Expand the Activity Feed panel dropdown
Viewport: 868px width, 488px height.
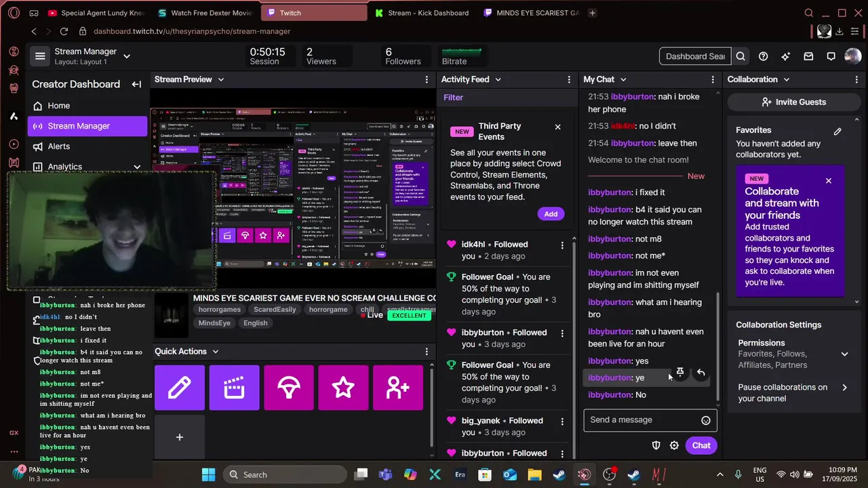[x=498, y=79]
